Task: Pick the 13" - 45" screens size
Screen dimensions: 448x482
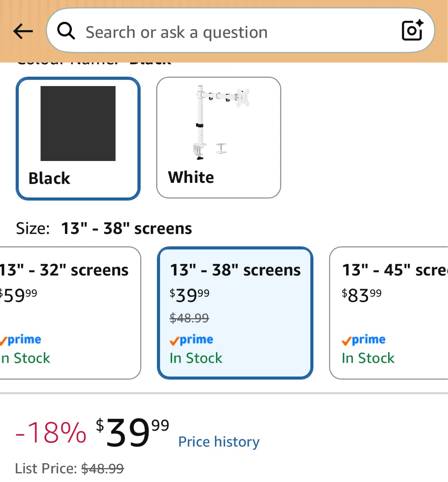Action: [389, 313]
